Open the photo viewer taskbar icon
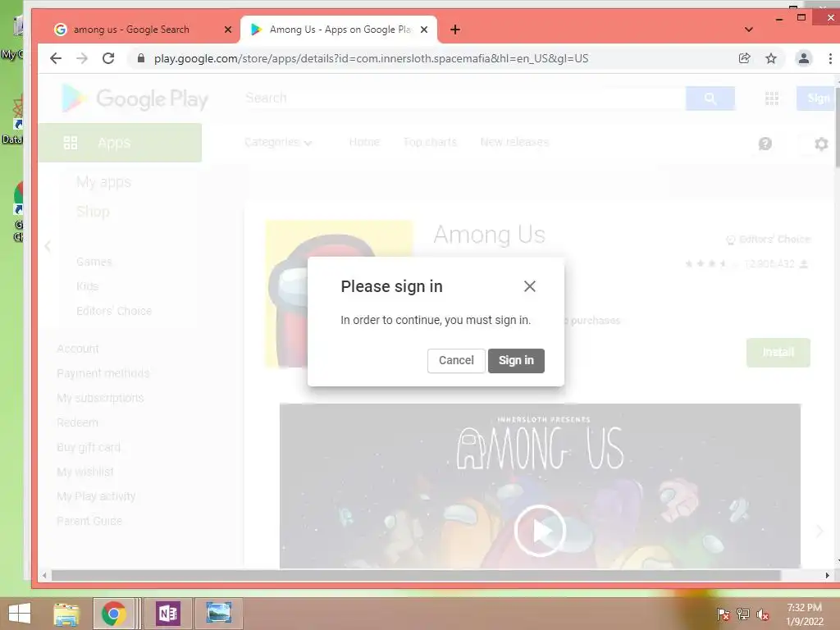Viewport: 840px width, 630px height. [218, 614]
